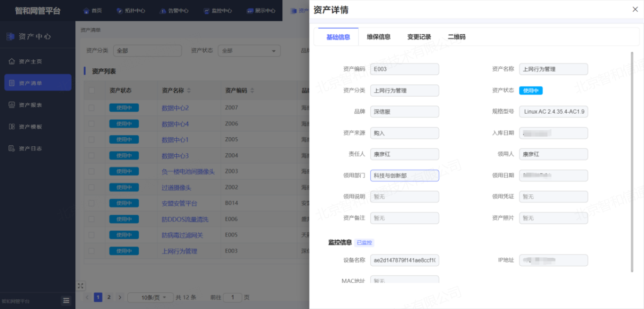Open the 数据中心2 asset link
Screen dimensions: 644x309
[x=175, y=108]
